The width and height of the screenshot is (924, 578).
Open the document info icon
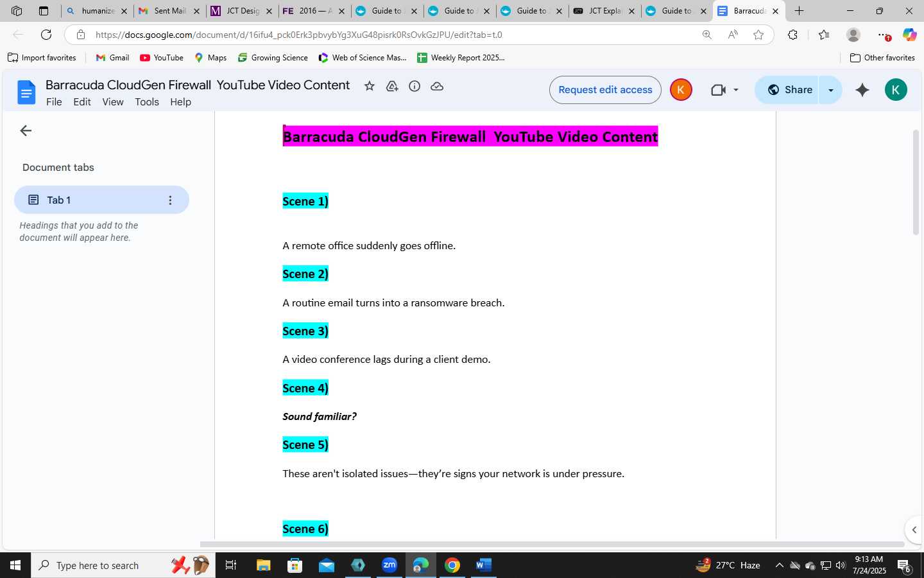click(x=415, y=86)
